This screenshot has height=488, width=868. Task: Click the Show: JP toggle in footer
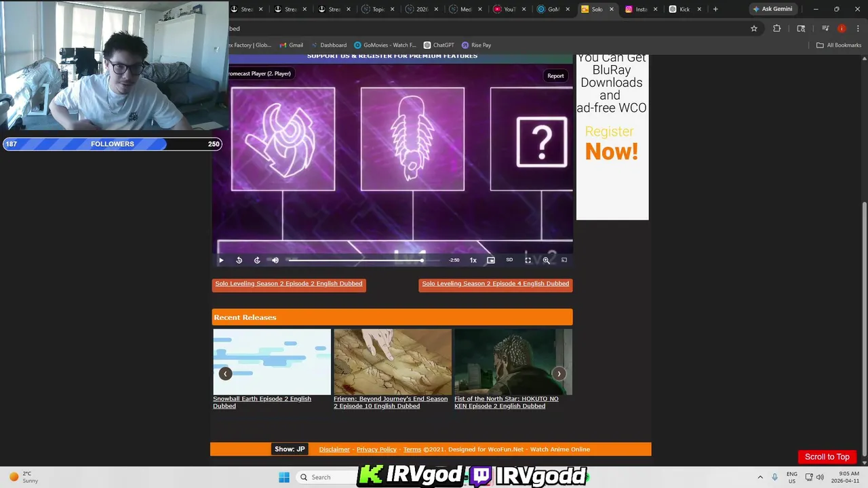pos(290,449)
